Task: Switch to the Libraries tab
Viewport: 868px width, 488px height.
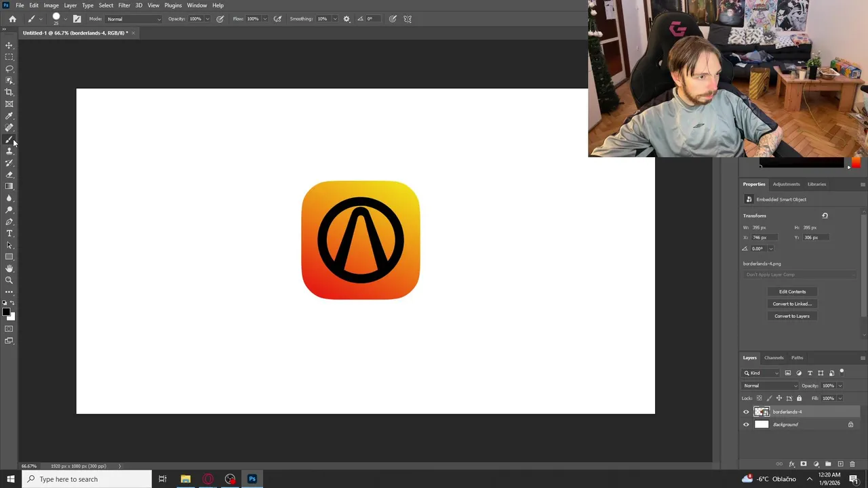Action: point(817,184)
